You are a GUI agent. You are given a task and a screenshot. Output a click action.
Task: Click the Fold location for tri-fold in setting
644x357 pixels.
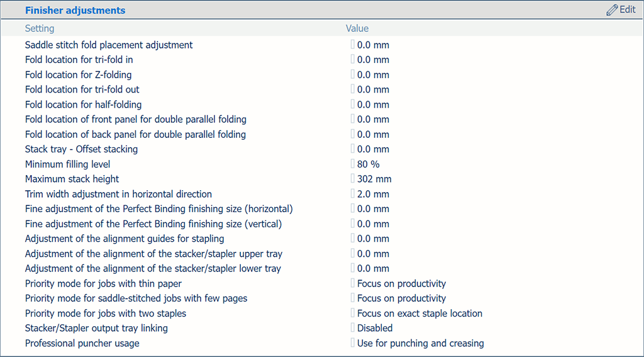[x=79, y=60]
